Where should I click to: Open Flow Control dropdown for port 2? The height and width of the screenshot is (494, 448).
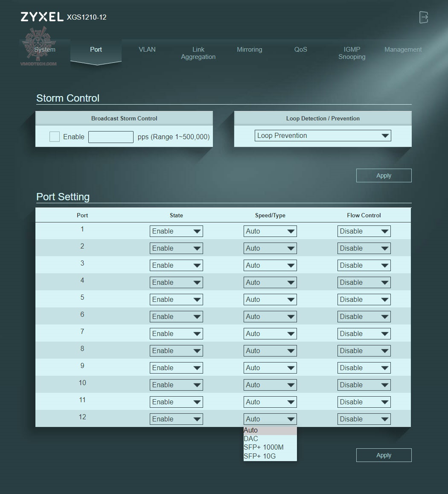pyautogui.click(x=364, y=248)
